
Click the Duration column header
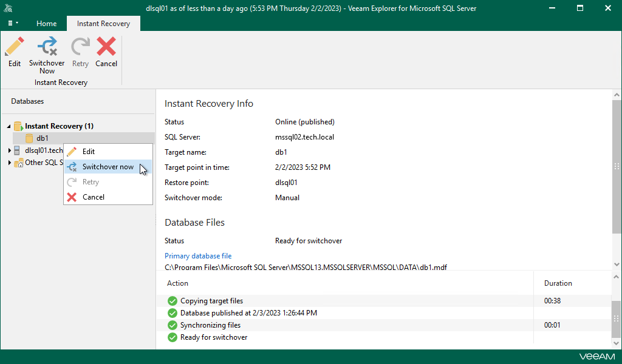tap(558, 283)
